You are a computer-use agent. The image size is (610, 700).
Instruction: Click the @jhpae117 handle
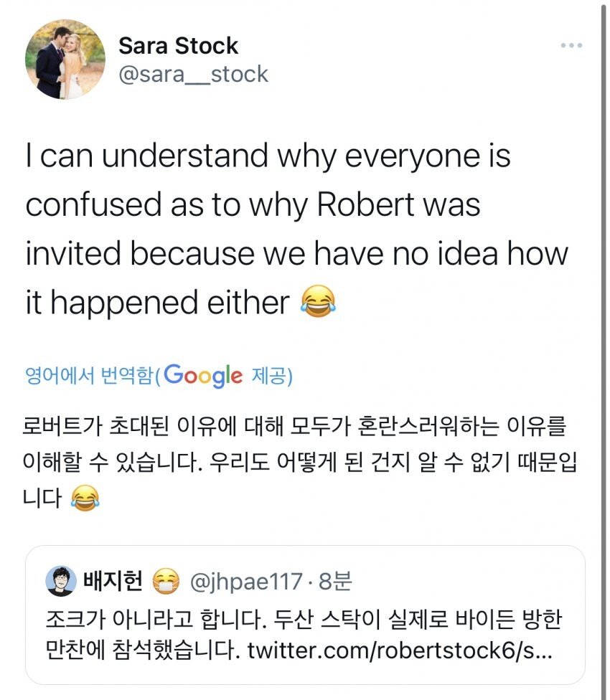pos(242,581)
